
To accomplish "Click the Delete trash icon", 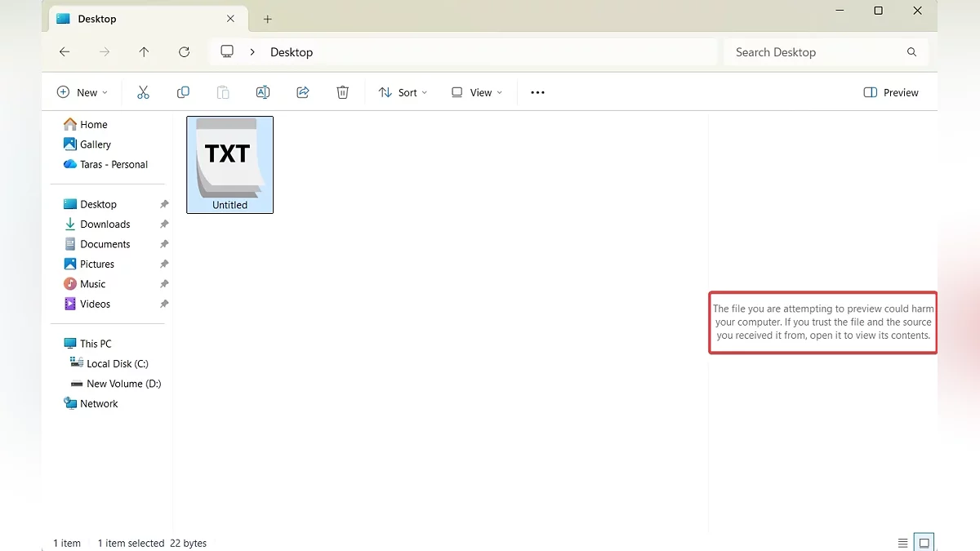I will [x=343, y=92].
